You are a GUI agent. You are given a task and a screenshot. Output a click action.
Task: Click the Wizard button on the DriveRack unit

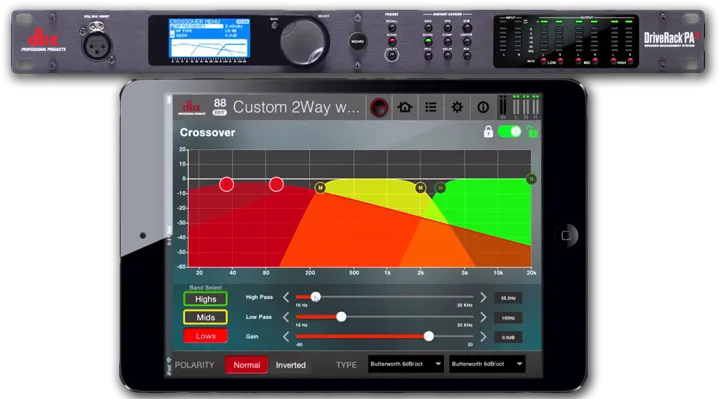coord(358,41)
